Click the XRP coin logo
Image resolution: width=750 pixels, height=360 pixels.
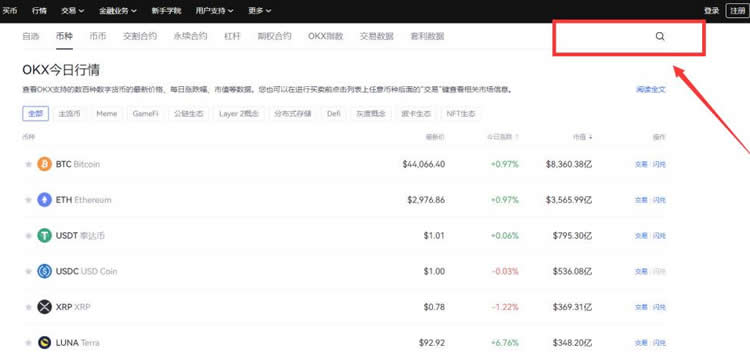pyautogui.click(x=44, y=307)
